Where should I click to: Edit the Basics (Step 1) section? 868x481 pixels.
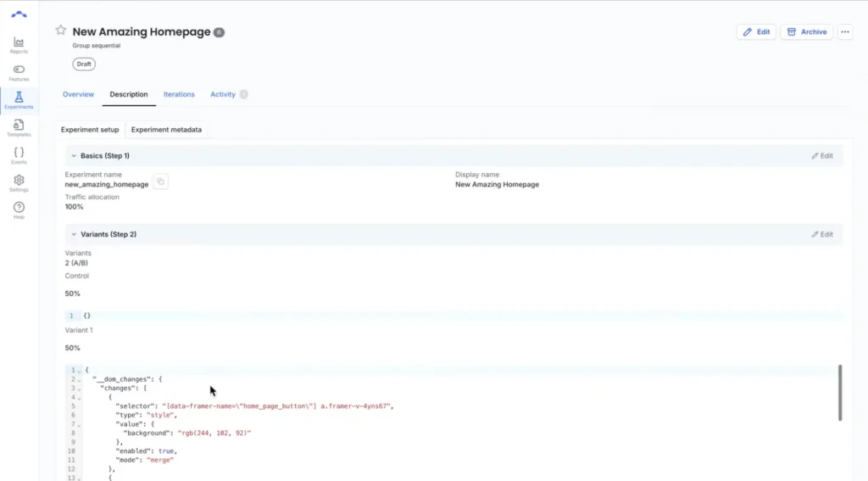(822, 156)
